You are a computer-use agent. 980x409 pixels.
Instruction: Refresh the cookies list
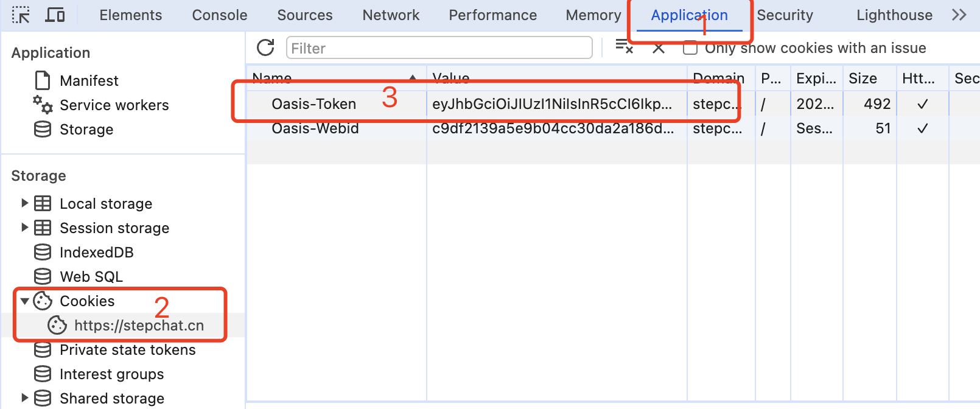click(x=265, y=47)
